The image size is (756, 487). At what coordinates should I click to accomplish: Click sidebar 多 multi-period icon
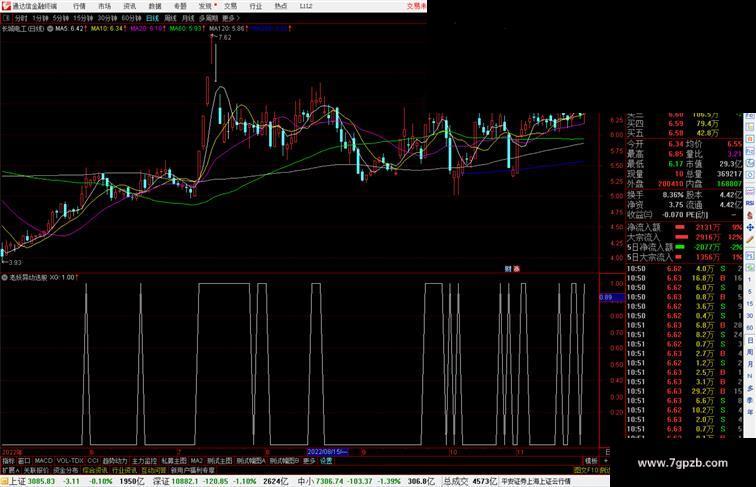(750, 388)
